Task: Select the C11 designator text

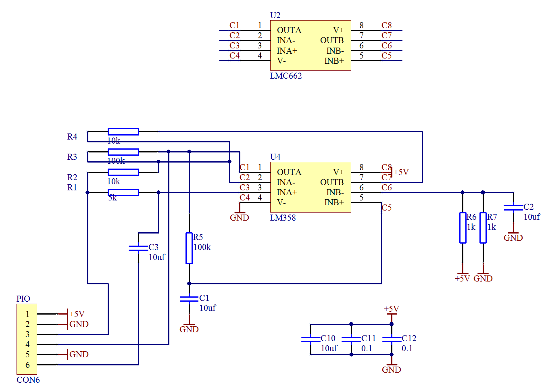Action: [x=369, y=338]
